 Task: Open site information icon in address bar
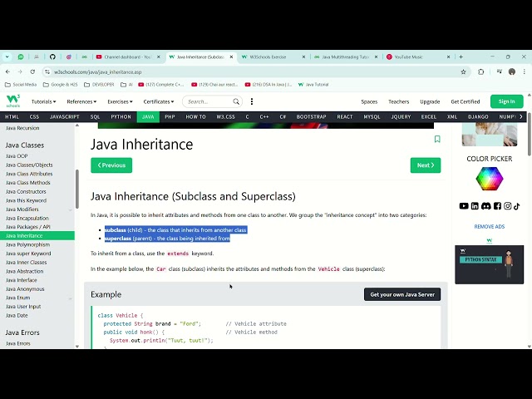tap(47, 71)
